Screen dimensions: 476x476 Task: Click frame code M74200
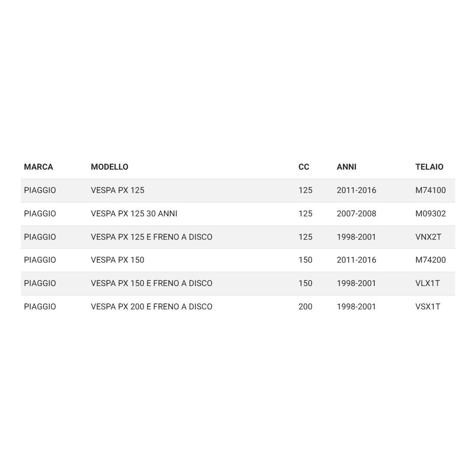coord(431,260)
